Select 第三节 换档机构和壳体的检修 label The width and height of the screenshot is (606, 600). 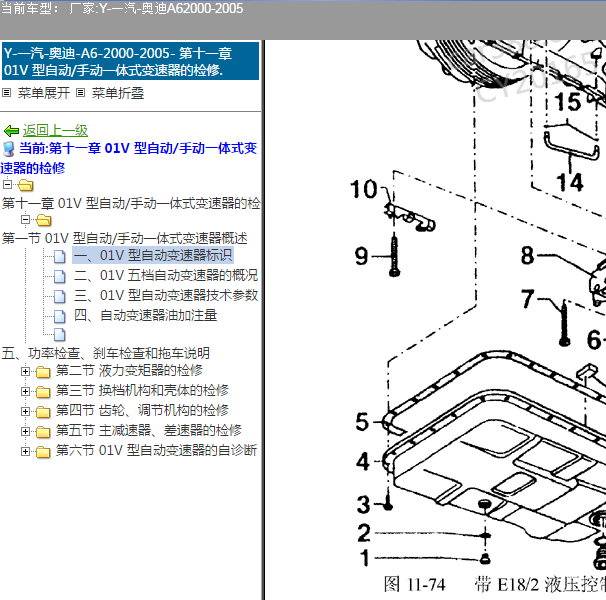point(142,390)
